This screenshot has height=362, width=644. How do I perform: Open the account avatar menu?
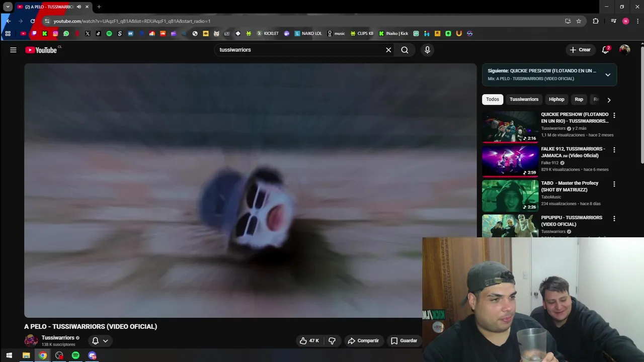624,50
